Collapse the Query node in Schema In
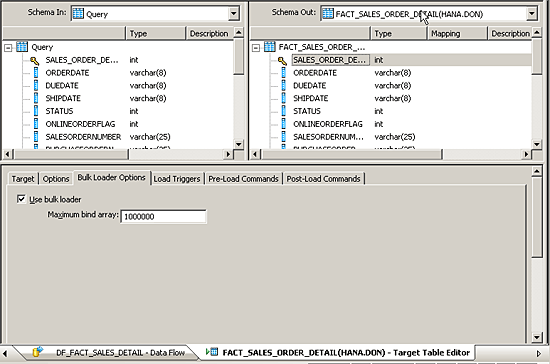Screen dimensions: 550x364 click(x=8, y=48)
